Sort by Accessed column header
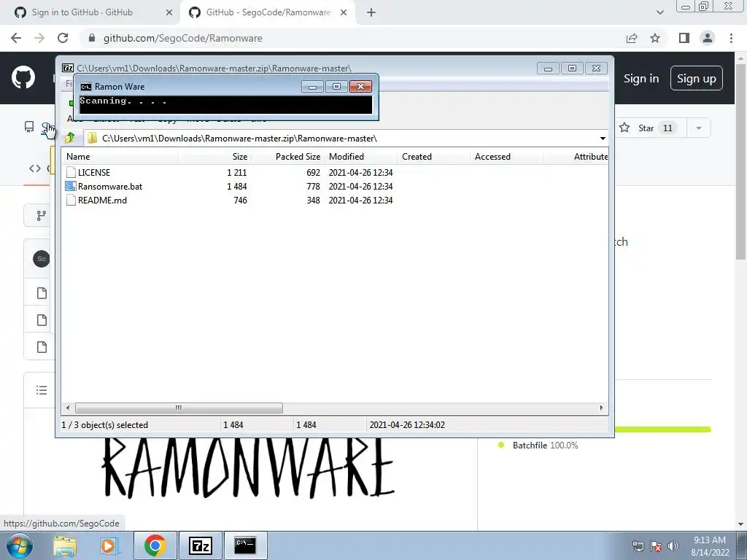 click(506, 157)
